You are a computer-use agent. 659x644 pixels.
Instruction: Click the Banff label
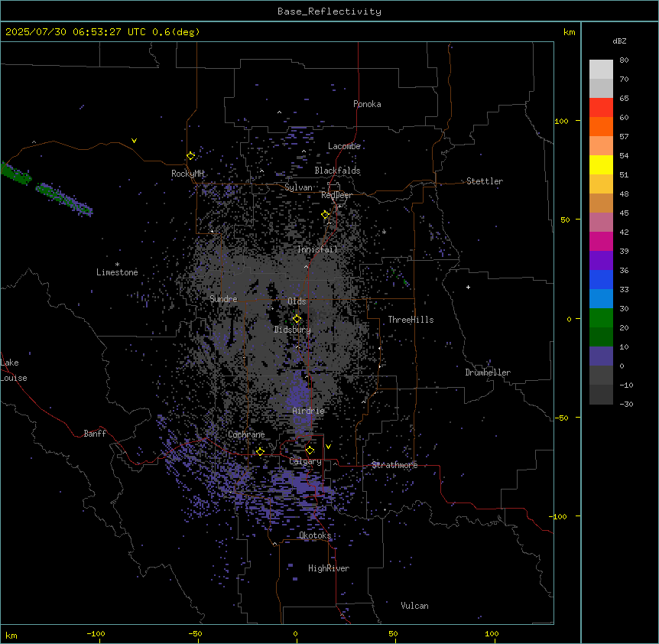[x=95, y=434]
